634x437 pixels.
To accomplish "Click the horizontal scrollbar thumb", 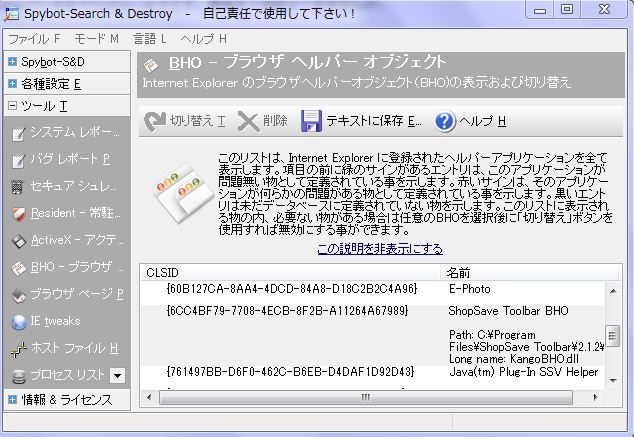I will coord(366,397).
